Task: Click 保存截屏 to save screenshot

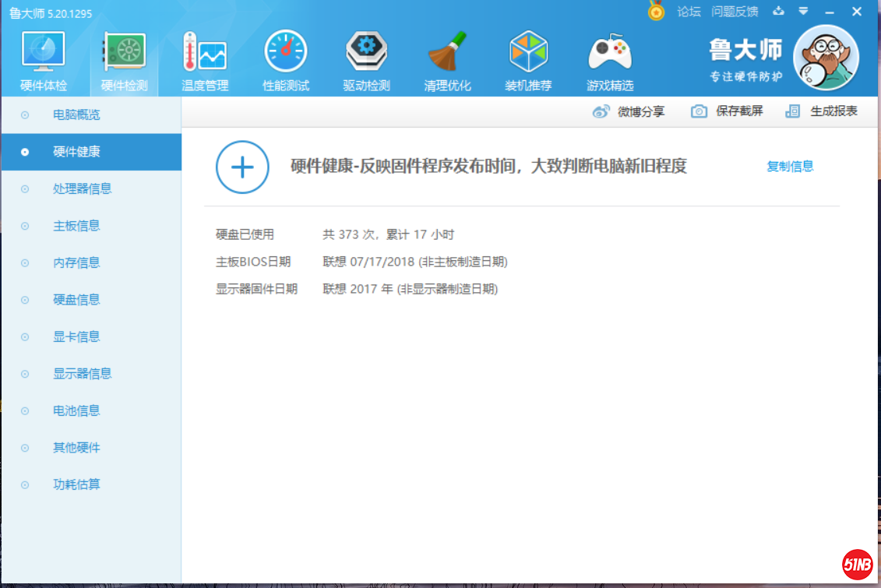Action: (x=728, y=111)
